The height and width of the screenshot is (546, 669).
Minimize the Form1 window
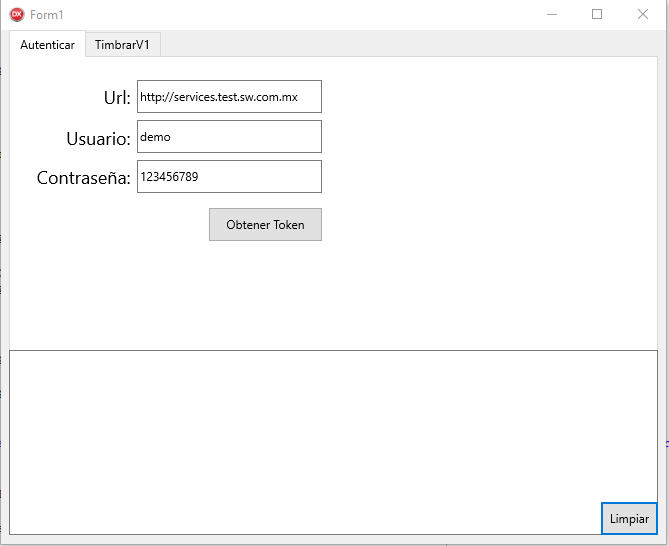point(551,15)
